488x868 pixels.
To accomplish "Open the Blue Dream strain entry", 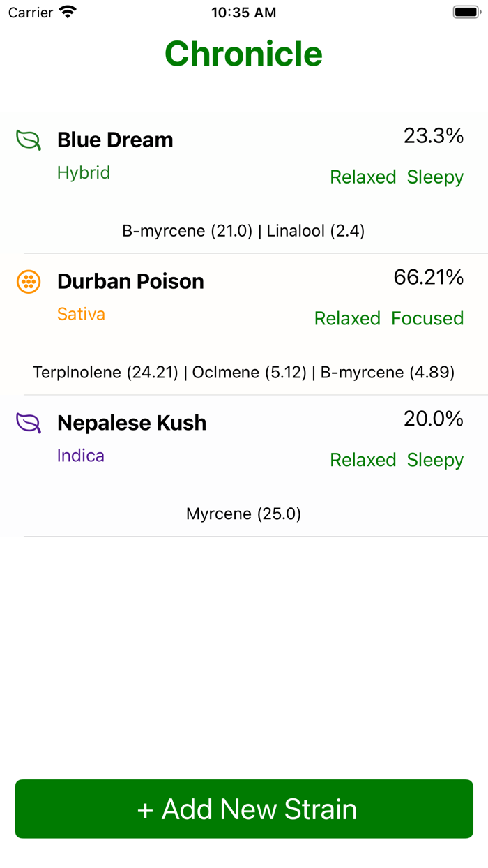I will pyautogui.click(x=115, y=140).
